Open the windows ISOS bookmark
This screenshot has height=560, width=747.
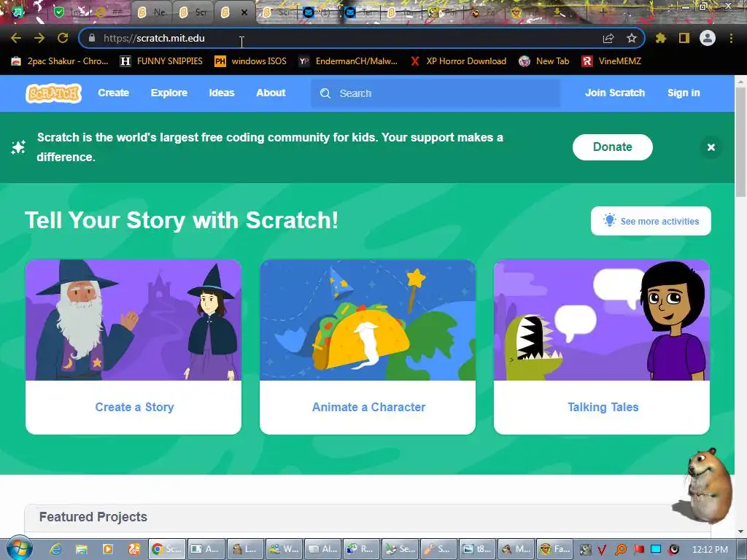point(251,61)
